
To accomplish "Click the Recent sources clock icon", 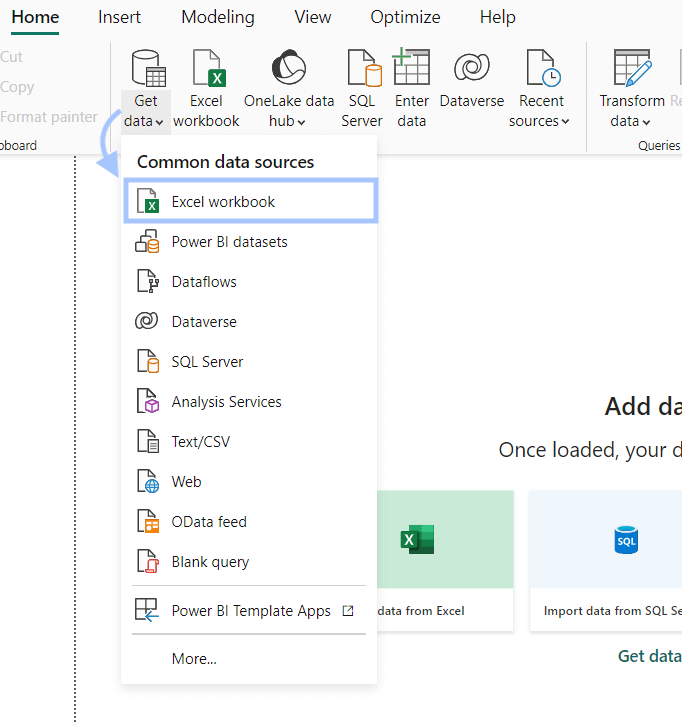I will click(x=543, y=68).
